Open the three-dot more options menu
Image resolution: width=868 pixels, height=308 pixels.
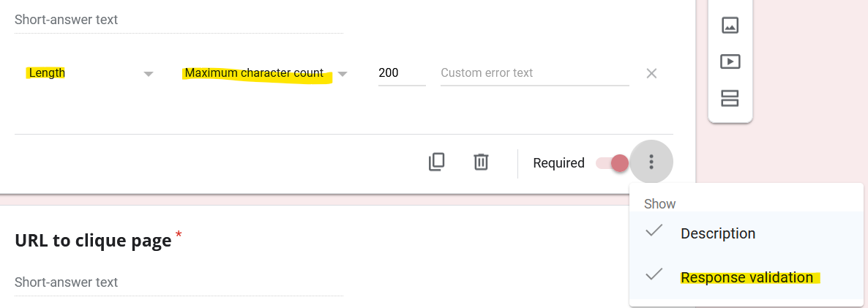coord(651,162)
